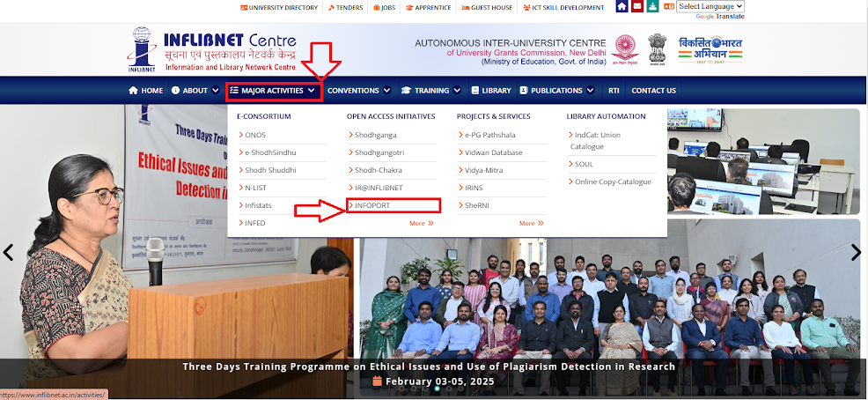This screenshot has width=868, height=400.
Task: Select the active highlighted carousel dot
Action: (x=438, y=389)
